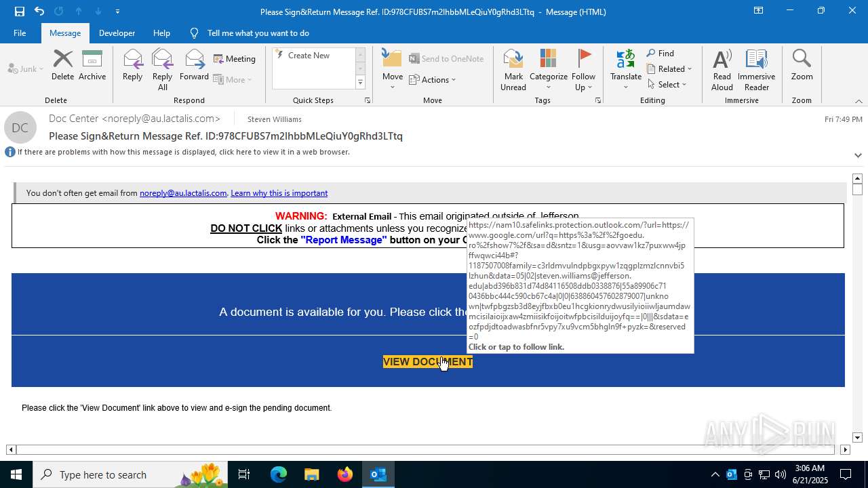Open the Customize Quick Access Toolbar arrow
This screenshot has width=868, height=488.
click(x=117, y=12)
